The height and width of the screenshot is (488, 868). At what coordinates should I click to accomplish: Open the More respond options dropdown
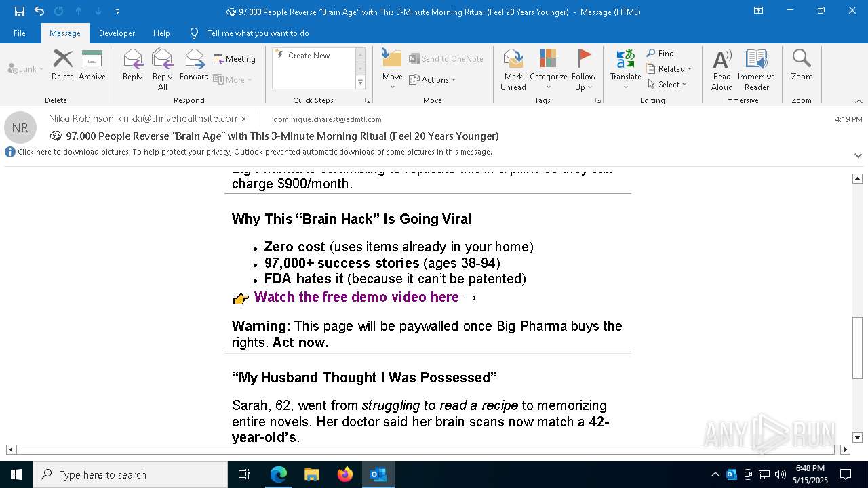[233, 79]
